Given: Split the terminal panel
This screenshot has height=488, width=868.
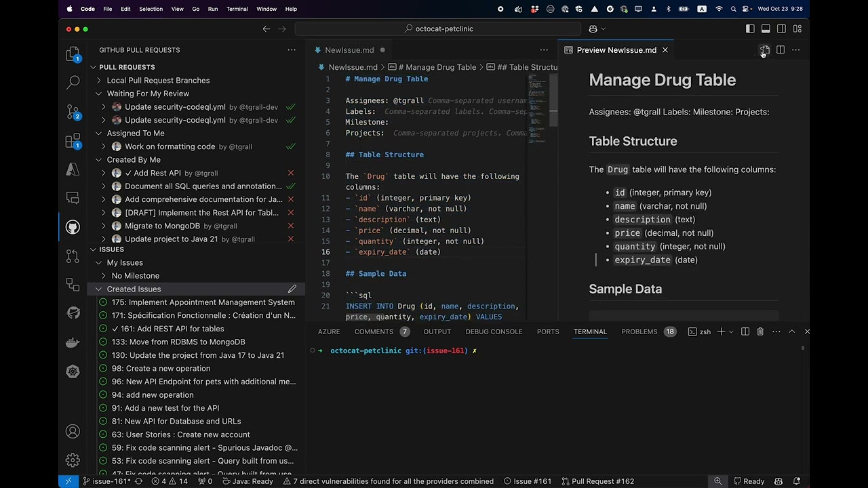Looking at the screenshot, I should click(745, 331).
